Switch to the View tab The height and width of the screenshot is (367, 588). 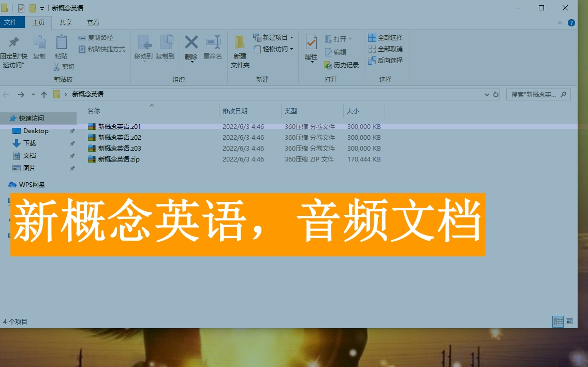[93, 22]
